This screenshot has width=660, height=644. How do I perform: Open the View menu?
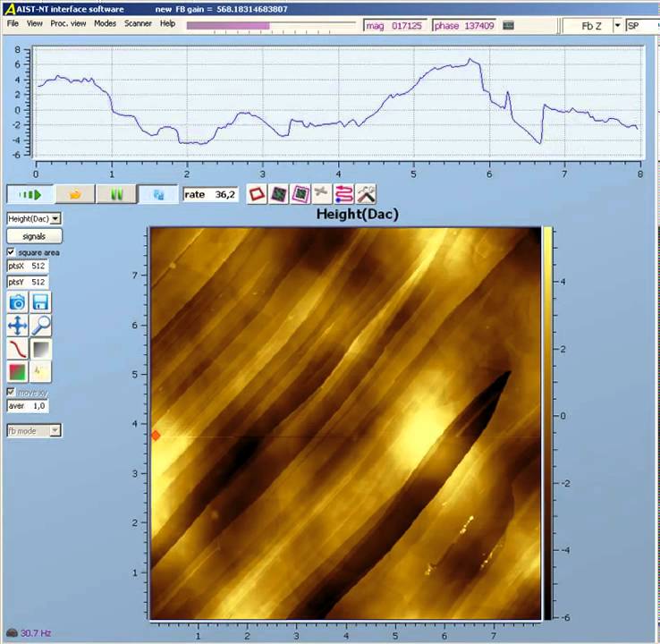tap(35, 23)
